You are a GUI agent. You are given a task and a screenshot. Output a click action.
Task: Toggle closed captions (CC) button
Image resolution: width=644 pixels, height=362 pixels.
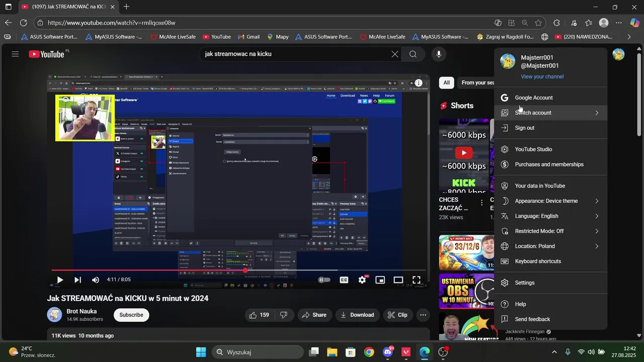[344, 280]
